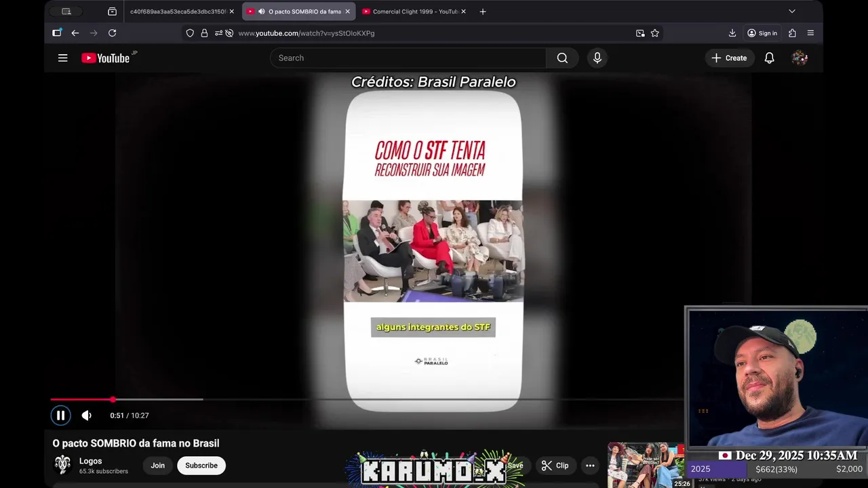Open the account avatar menu

tap(800, 58)
